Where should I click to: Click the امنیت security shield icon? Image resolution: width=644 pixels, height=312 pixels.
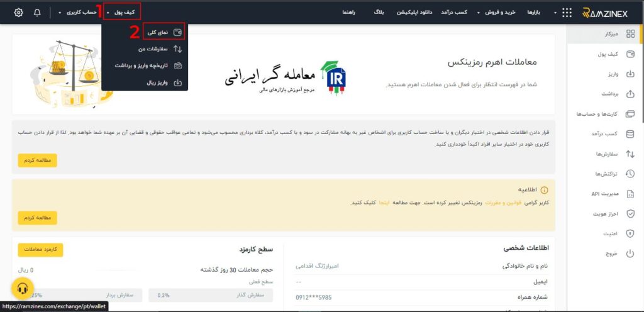point(630,233)
